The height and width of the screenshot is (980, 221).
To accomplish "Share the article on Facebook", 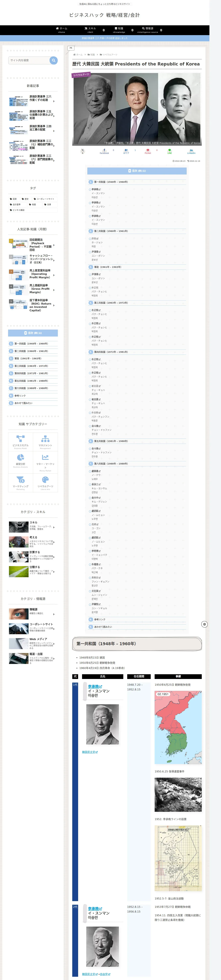I will (x=104, y=151).
